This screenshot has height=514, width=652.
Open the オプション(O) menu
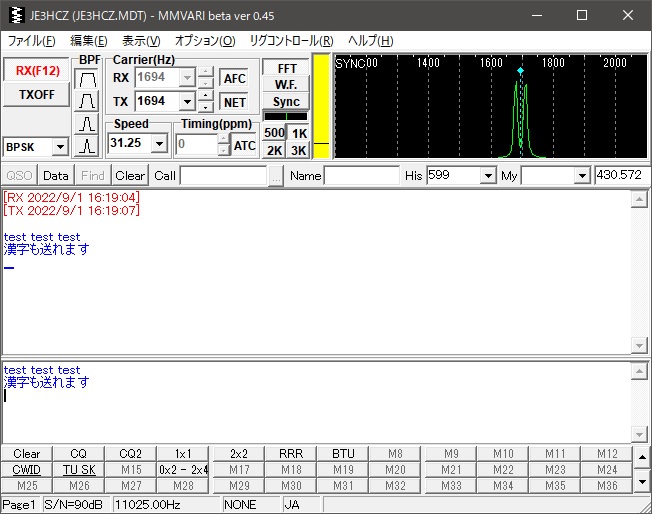point(205,41)
